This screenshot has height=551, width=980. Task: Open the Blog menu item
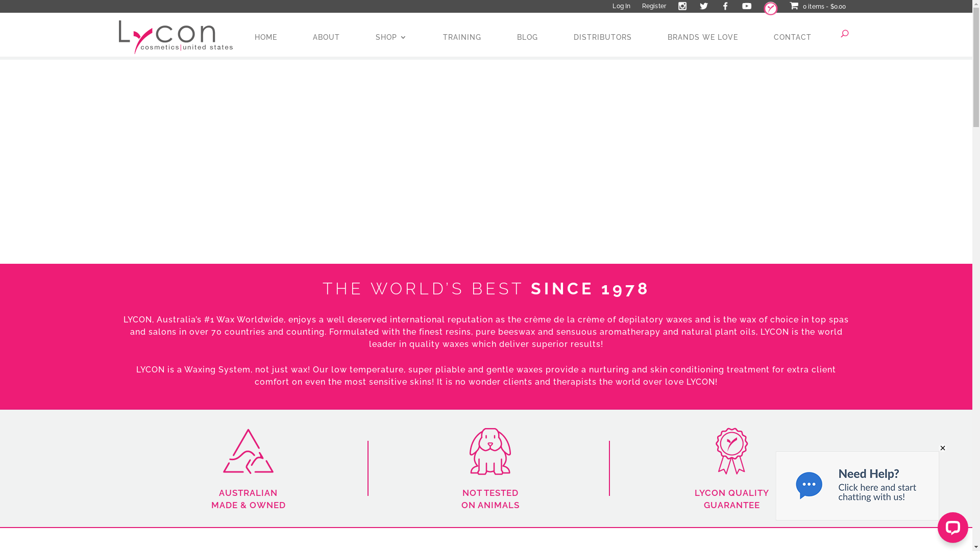coord(527,37)
